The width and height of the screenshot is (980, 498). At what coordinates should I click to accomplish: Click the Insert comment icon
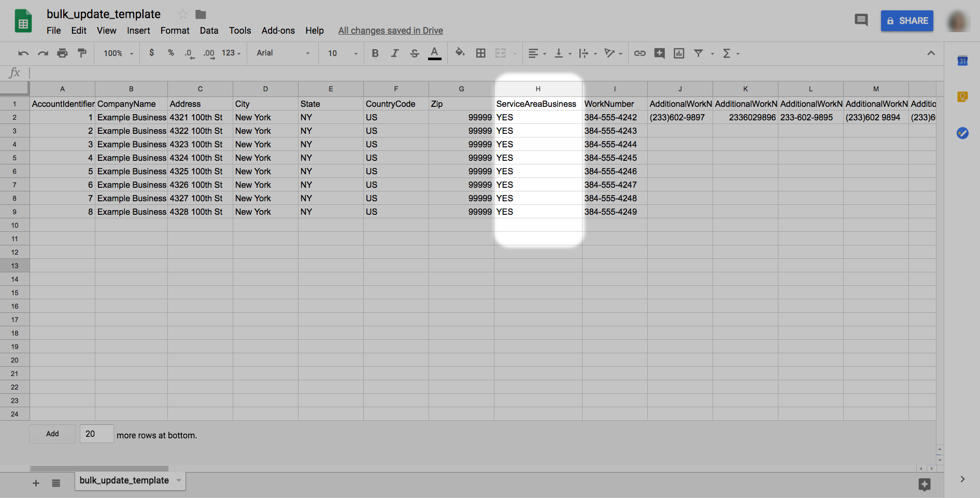point(659,53)
